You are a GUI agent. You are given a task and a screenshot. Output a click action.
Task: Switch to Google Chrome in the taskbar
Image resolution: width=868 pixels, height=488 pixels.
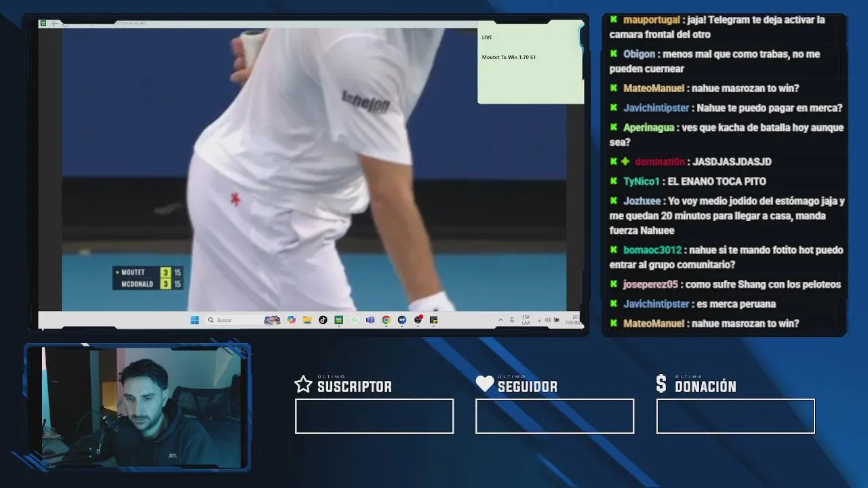386,320
